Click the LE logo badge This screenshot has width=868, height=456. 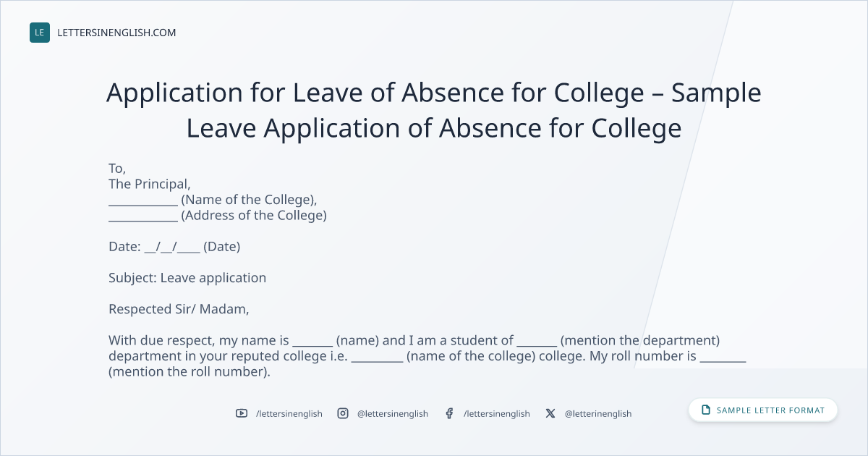(40, 33)
